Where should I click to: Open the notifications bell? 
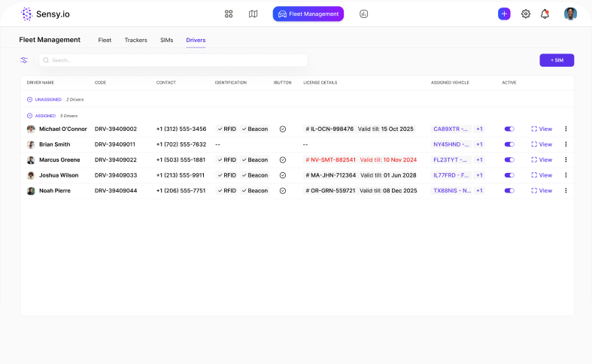pos(545,14)
